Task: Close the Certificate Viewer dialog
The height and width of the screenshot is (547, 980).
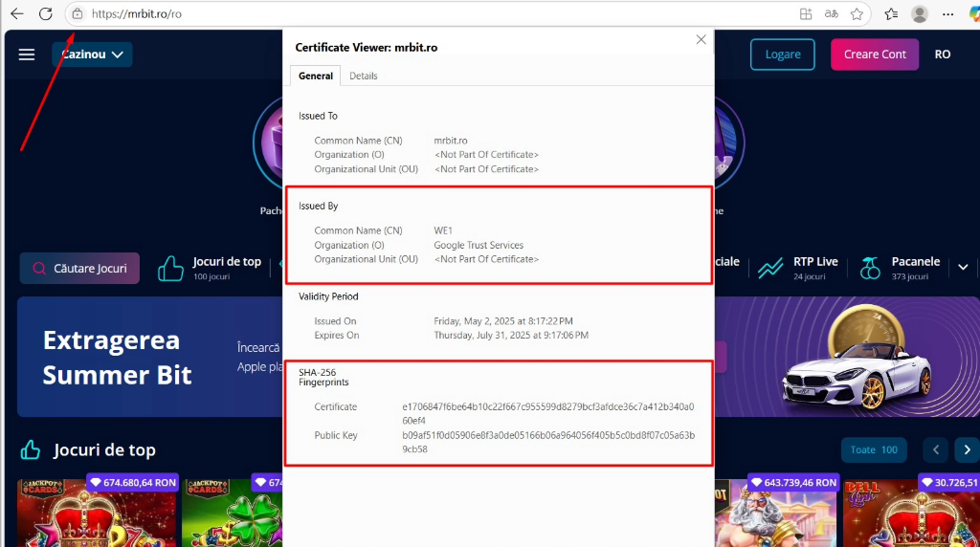Action: tap(701, 40)
